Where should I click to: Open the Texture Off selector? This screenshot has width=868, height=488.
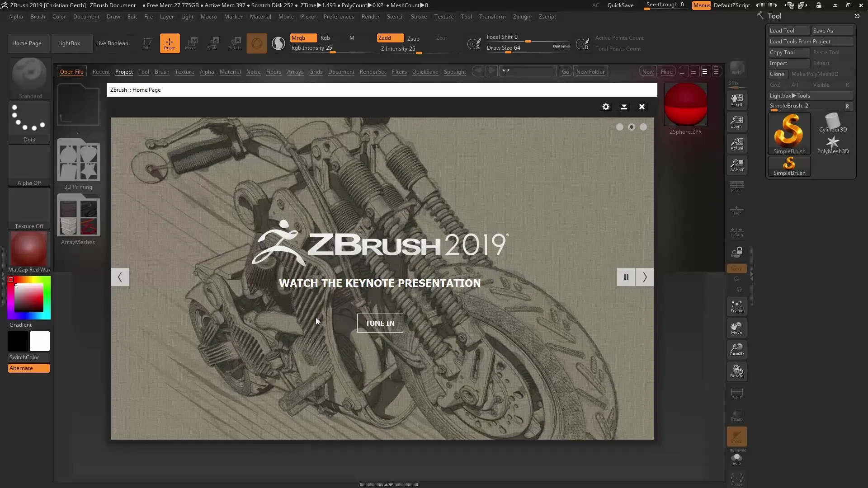click(29, 209)
